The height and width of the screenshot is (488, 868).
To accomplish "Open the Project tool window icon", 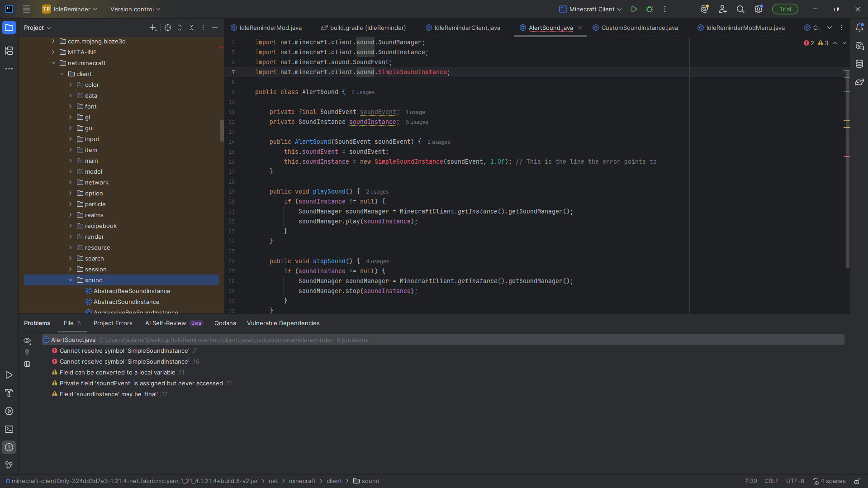I will click(9, 28).
